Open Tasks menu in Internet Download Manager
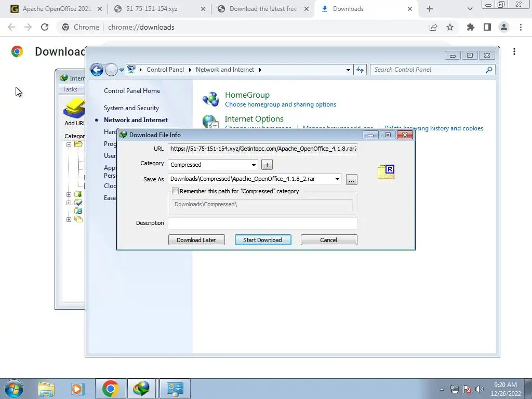 pyautogui.click(x=70, y=89)
